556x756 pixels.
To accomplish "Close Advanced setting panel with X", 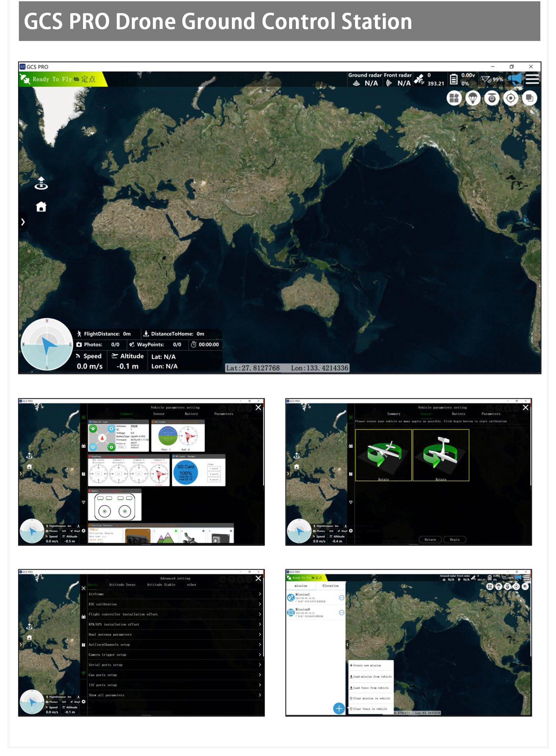I will coord(258,578).
